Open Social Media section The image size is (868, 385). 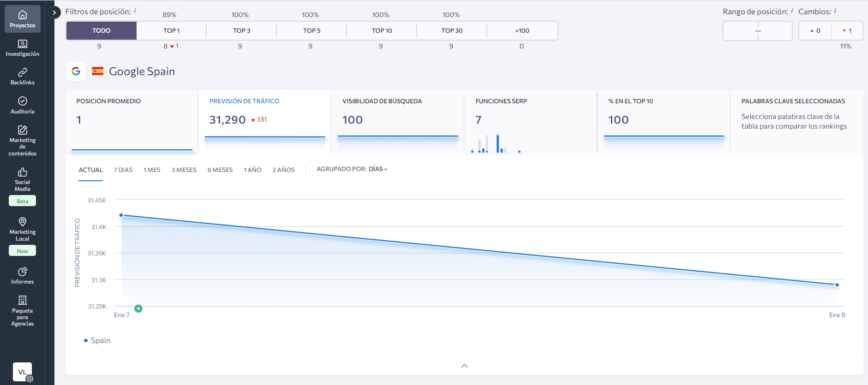coord(22,179)
